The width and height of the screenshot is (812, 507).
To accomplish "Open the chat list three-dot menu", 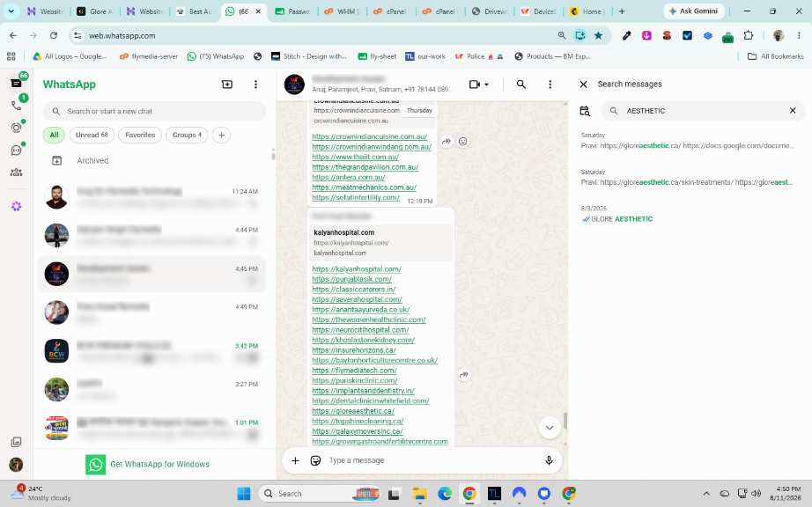I will 255,84.
